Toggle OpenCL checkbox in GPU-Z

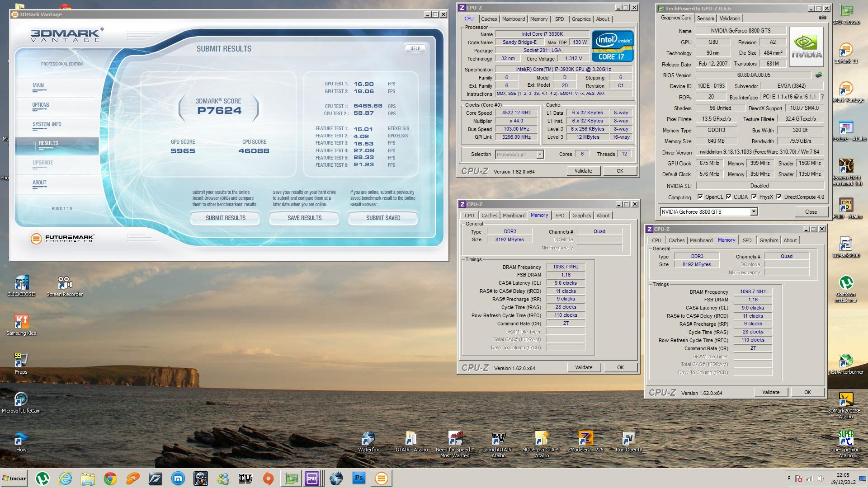point(700,197)
